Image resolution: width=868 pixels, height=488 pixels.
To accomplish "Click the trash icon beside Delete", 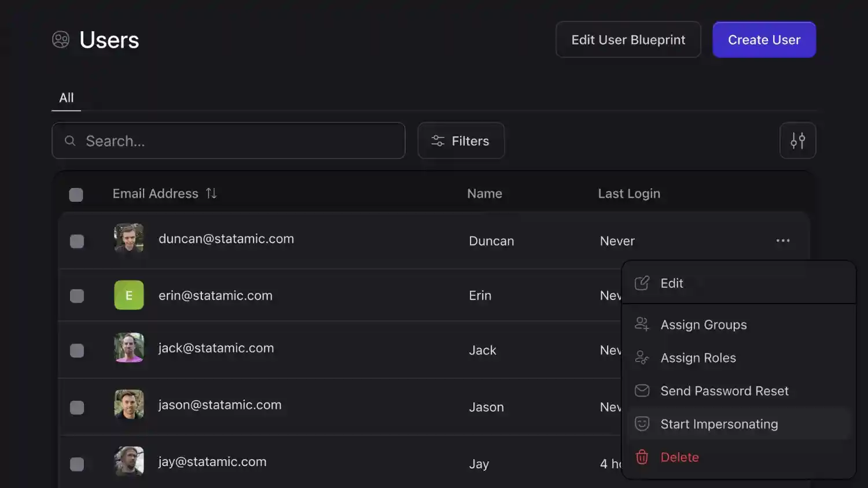I will coord(642,457).
